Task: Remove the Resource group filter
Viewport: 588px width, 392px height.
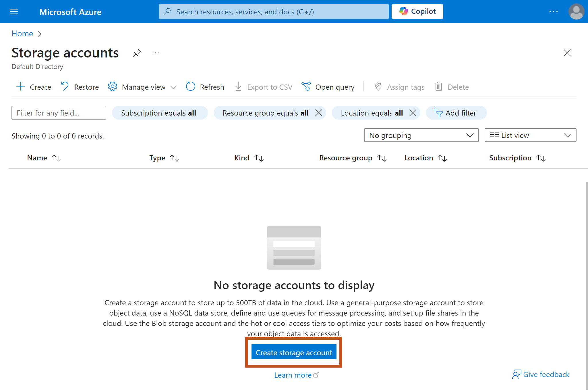Action: click(318, 113)
